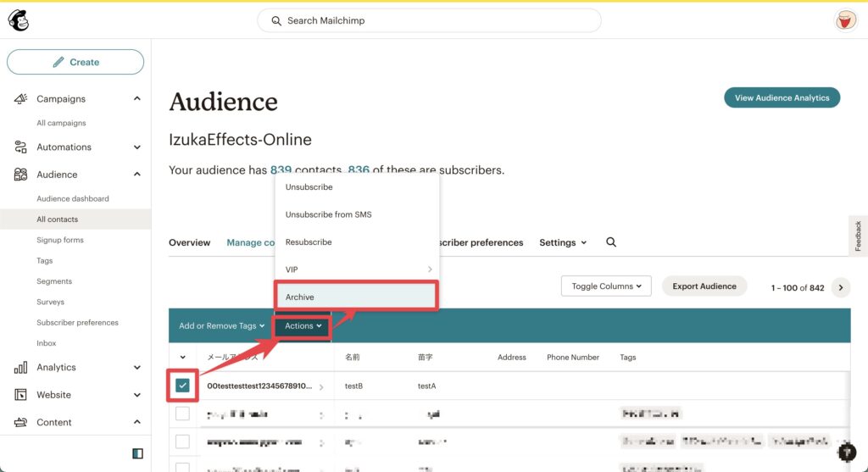
Task: Open Surveys in sidebar
Action: [x=50, y=303]
